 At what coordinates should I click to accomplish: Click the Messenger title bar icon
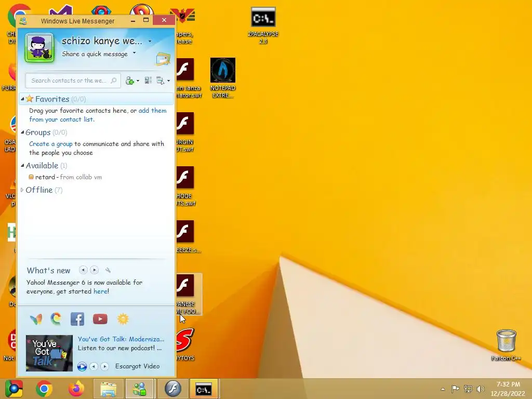[x=23, y=21]
